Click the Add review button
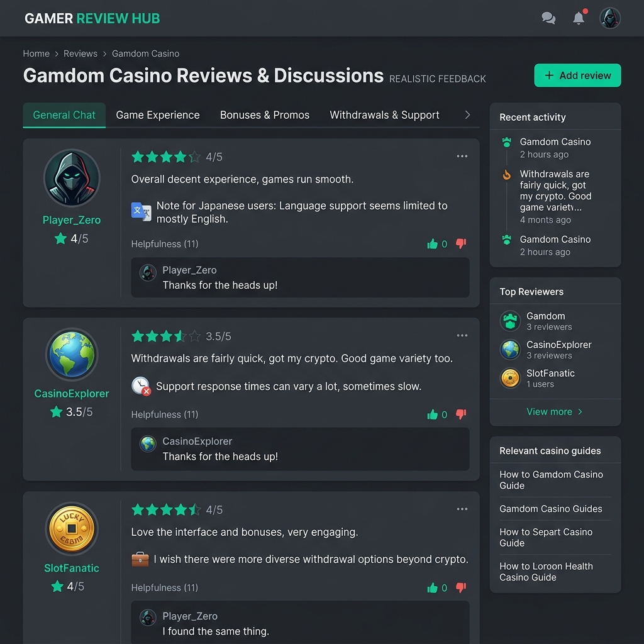Image resolution: width=644 pixels, height=644 pixels. click(577, 75)
